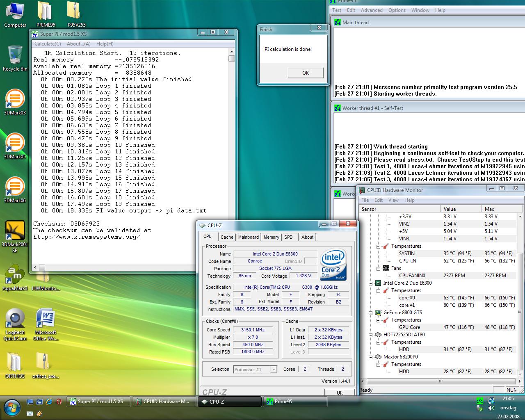Open the Window menu in Prime95
525x420 pixels.
pyautogui.click(x=420, y=10)
